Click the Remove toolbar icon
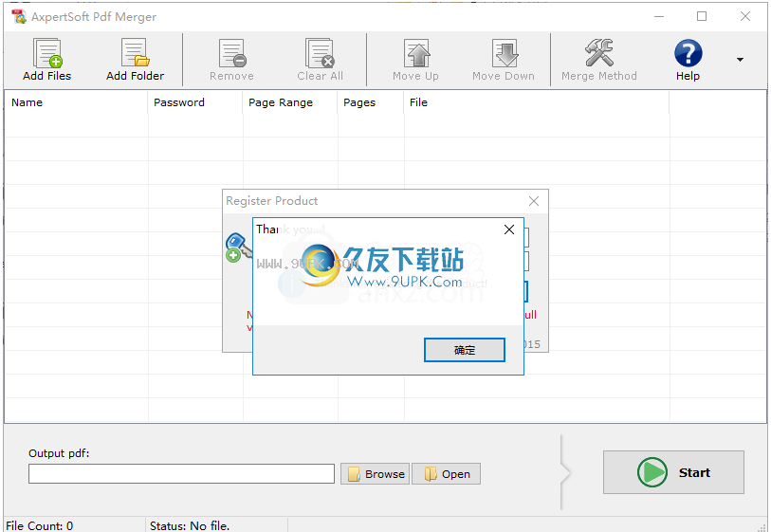771x532 pixels. tap(232, 53)
